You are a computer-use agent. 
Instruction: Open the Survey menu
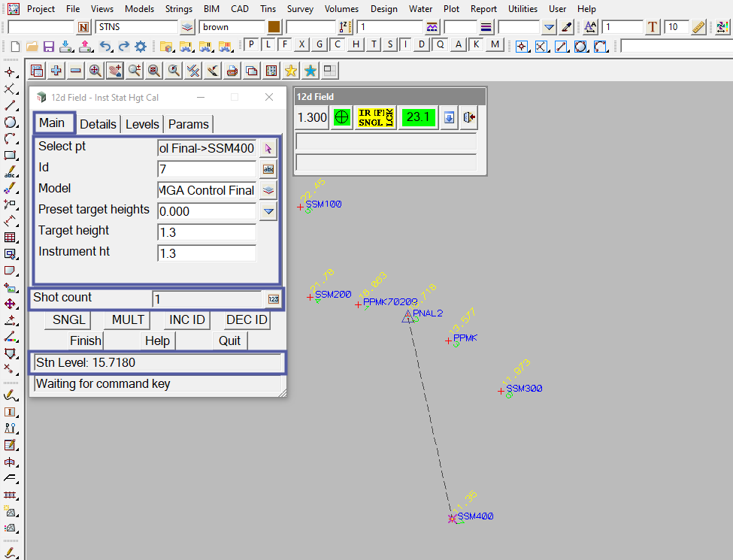pos(300,9)
